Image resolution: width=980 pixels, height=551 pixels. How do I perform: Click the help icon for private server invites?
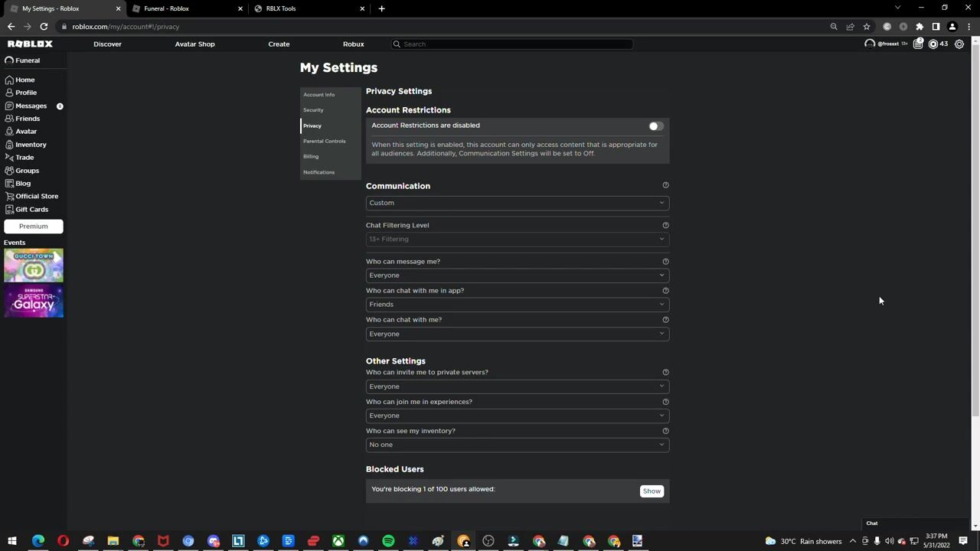pos(665,373)
